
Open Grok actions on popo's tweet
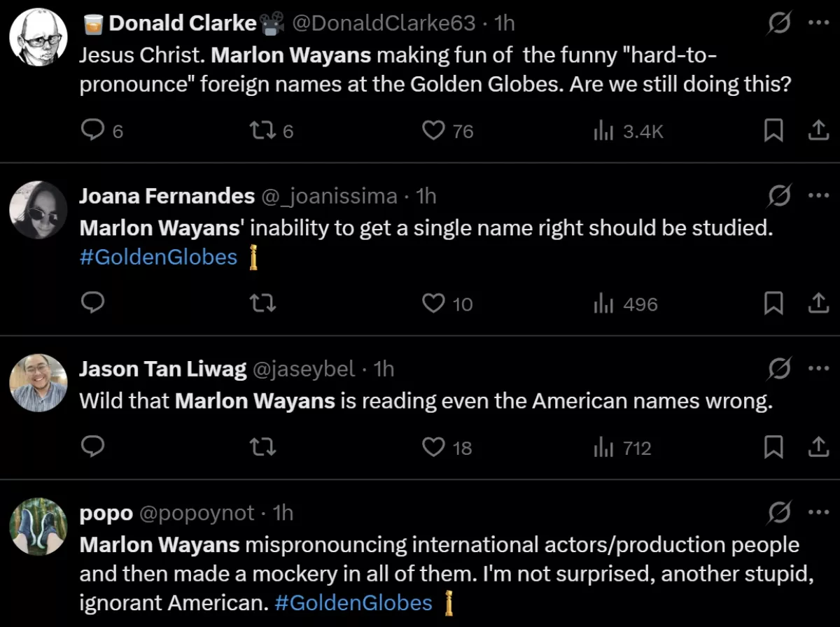780,513
